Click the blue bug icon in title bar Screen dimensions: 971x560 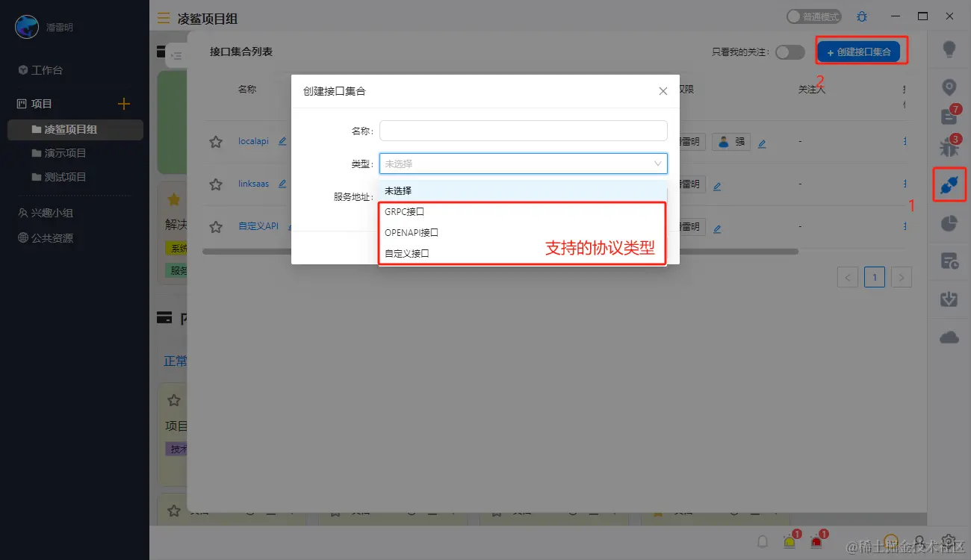(862, 16)
